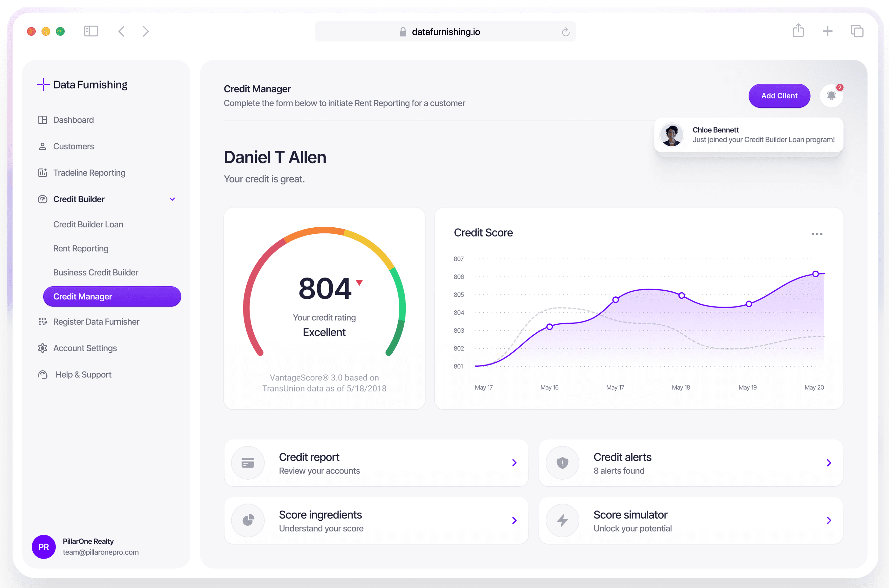Click Chloe Bennett's profile photo
The image size is (889, 588).
[x=672, y=135]
